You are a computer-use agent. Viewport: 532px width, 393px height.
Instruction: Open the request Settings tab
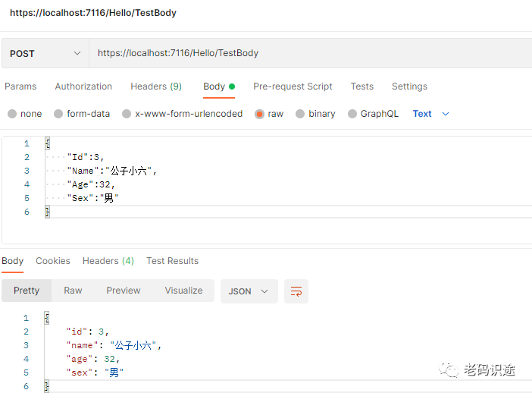pyautogui.click(x=409, y=86)
